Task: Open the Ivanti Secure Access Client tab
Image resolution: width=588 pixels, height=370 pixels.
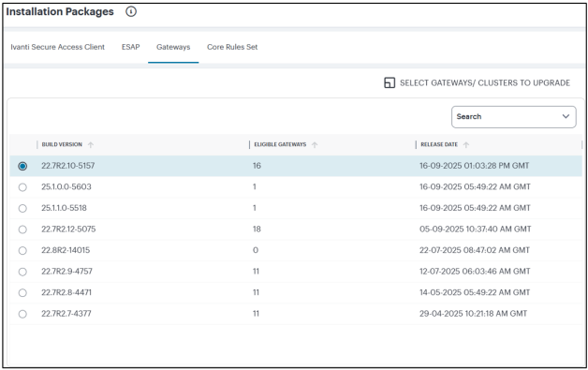Action: click(x=57, y=47)
